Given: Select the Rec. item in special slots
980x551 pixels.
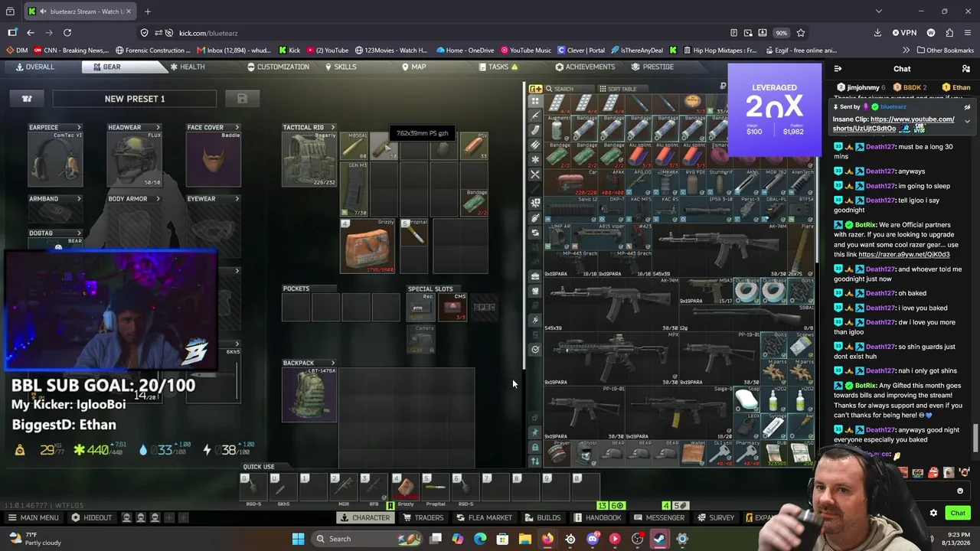Looking at the screenshot, I should (x=420, y=308).
